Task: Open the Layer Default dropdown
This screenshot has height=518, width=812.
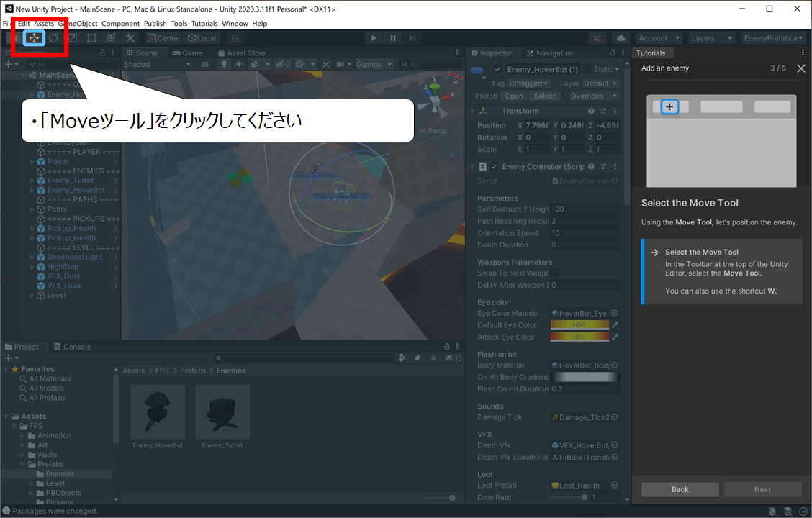Action: [600, 83]
